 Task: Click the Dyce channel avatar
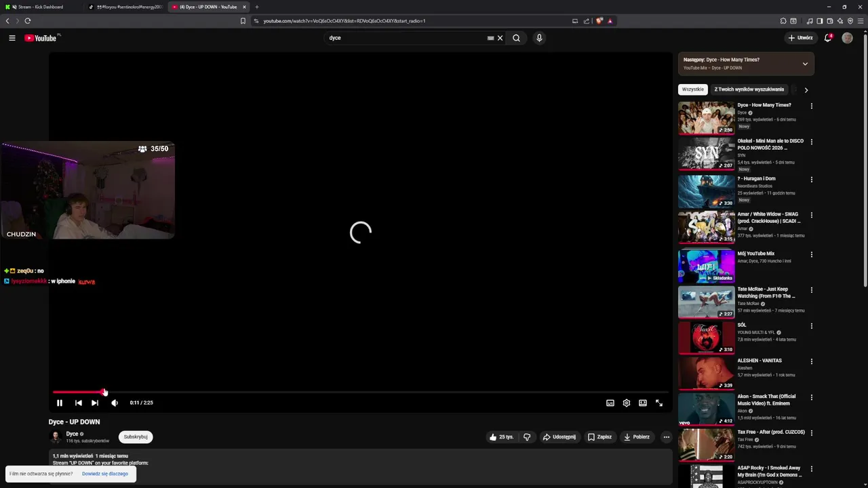coord(56,437)
